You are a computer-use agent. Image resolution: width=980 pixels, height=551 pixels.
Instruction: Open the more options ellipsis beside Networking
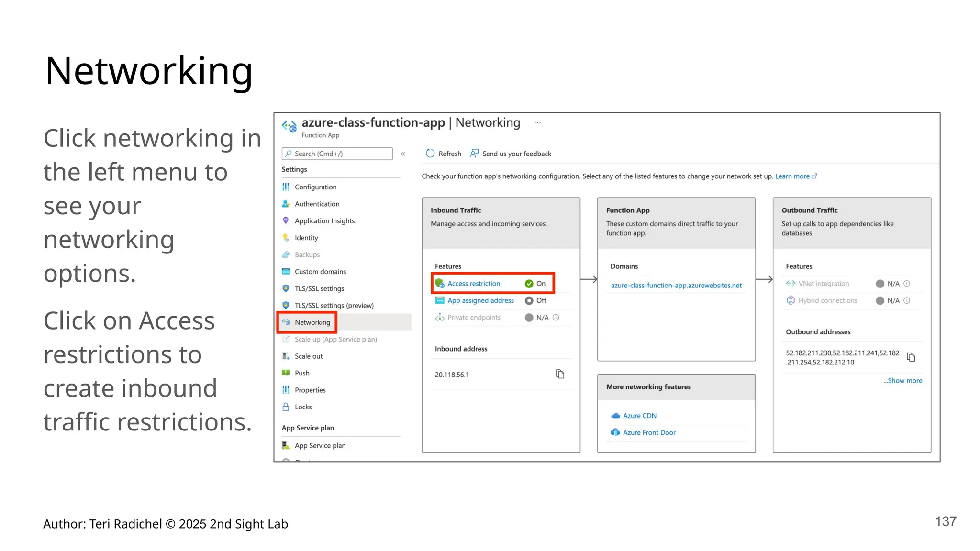click(538, 122)
